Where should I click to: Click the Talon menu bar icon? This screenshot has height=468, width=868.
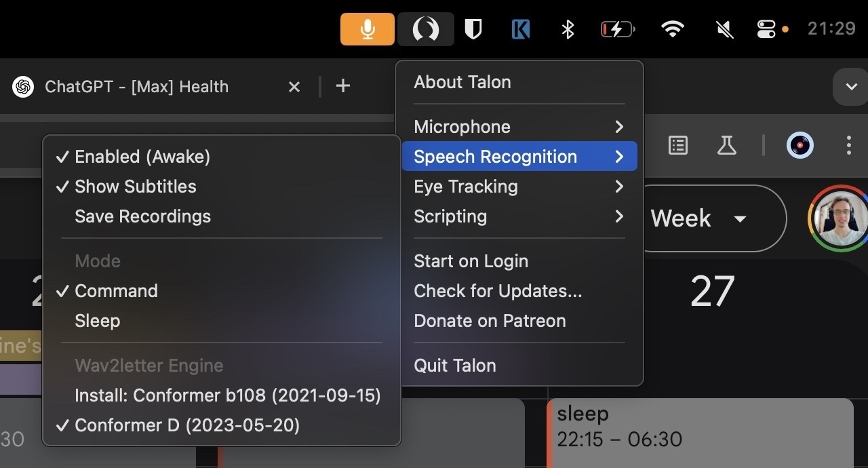tap(426, 29)
